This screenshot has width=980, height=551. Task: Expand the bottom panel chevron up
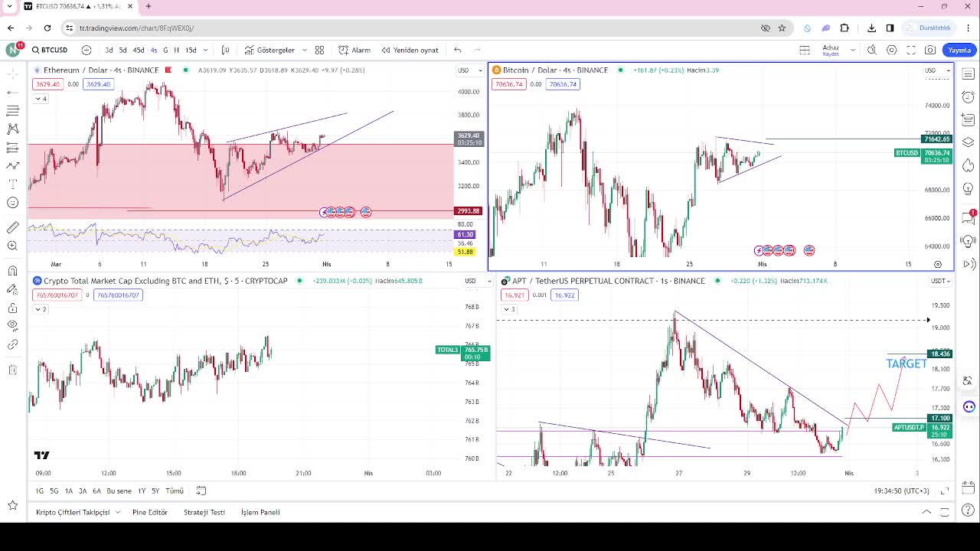[926, 512]
